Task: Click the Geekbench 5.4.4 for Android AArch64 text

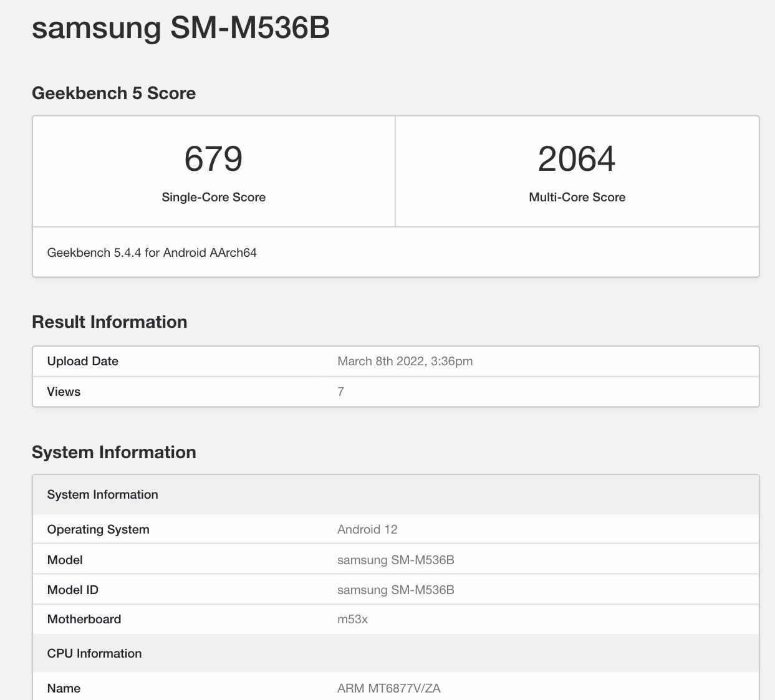Action: (x=152, y=253)
